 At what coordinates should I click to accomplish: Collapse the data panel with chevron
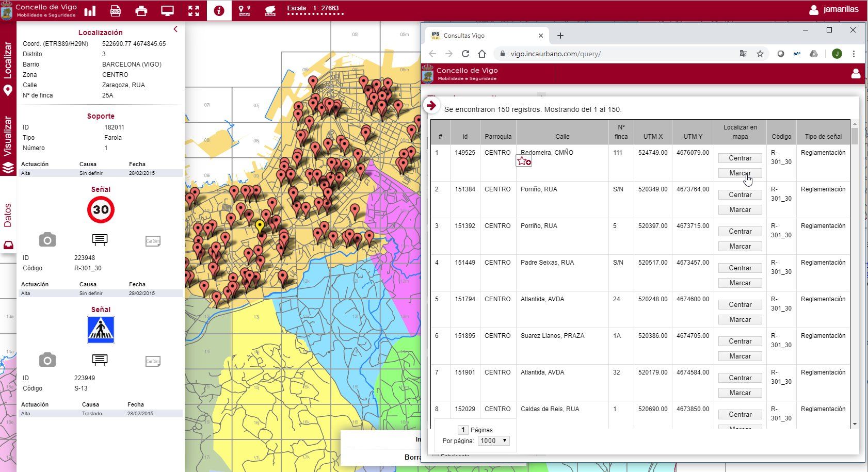click(x=175, y=29)
